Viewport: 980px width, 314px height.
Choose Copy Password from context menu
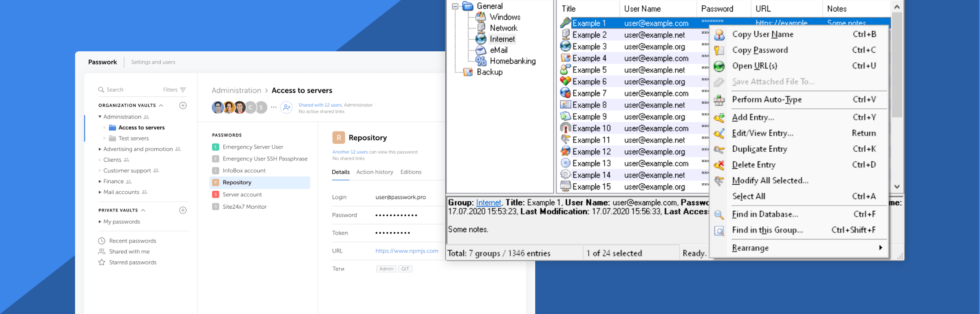pyautogui.click(x=799, y=50)
